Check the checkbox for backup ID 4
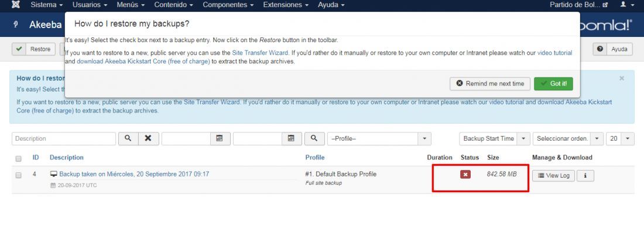644x252 pixels. (19, 175)
